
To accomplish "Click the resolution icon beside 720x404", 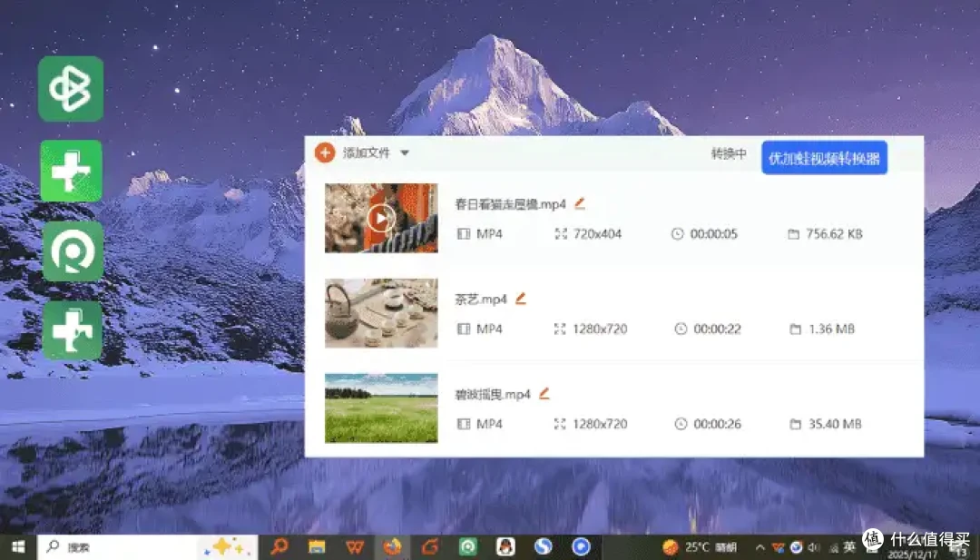I will pos(561,234).
